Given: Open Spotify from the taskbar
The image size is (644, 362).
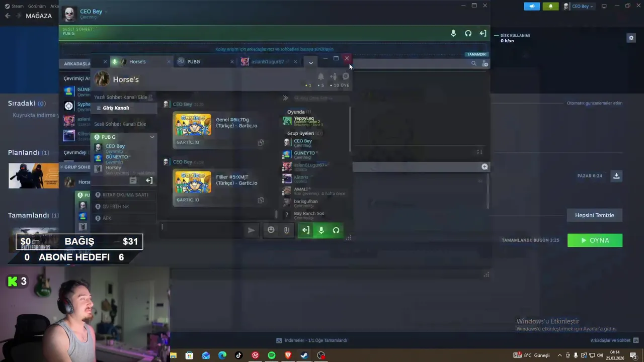Looking at the screenshot, I should (272, 355).
